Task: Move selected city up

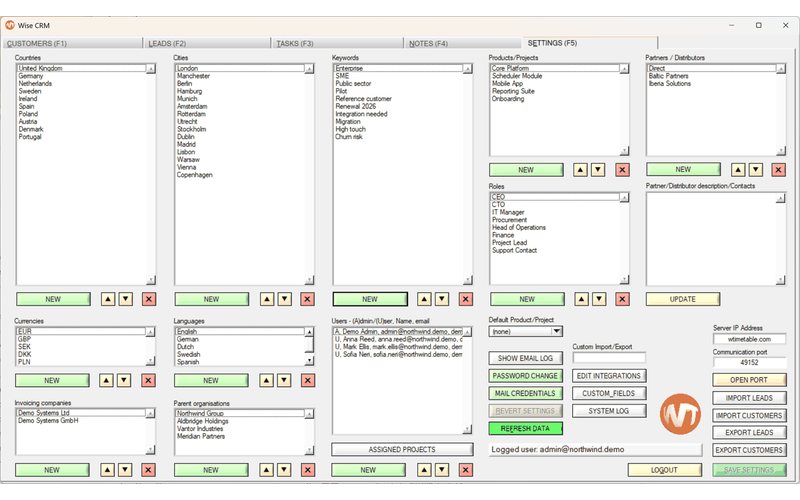Action: (266, 299)
